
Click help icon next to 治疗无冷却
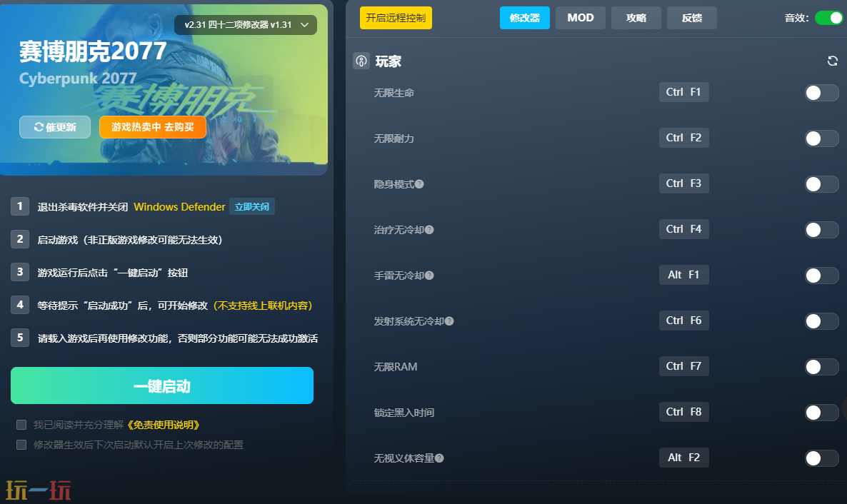click(429, 230)
